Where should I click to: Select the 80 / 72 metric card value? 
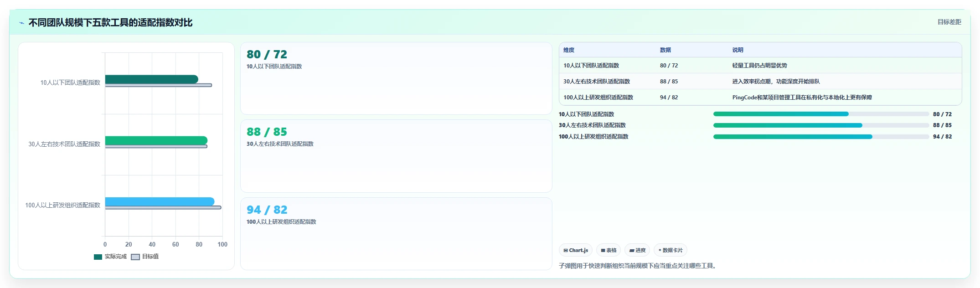[267, 54]
